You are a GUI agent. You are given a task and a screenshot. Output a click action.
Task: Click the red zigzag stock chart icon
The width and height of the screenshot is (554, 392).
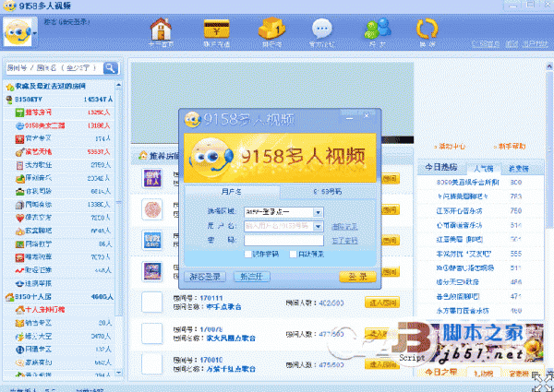point(19,270)
